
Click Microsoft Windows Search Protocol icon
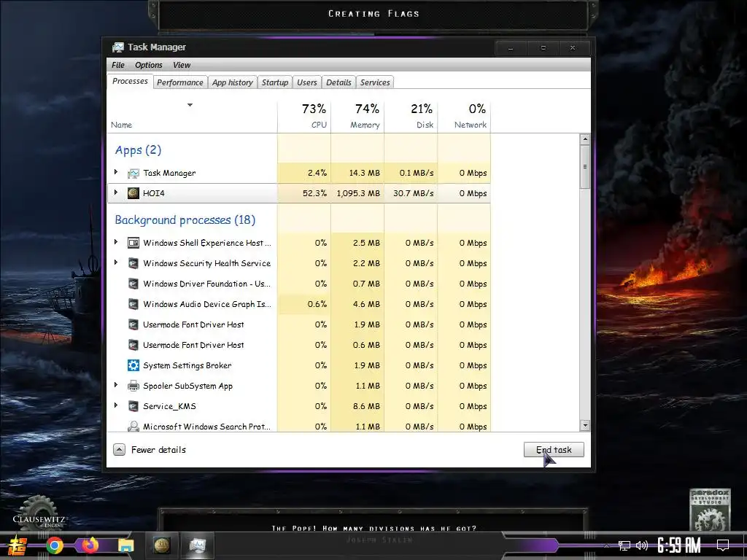(x=133, y=426)
